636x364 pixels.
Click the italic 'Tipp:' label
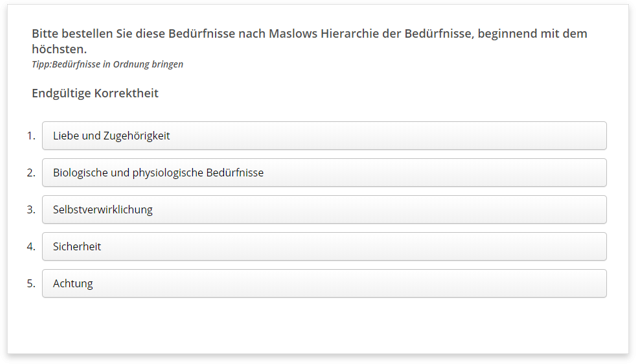[x=42, y=64]
